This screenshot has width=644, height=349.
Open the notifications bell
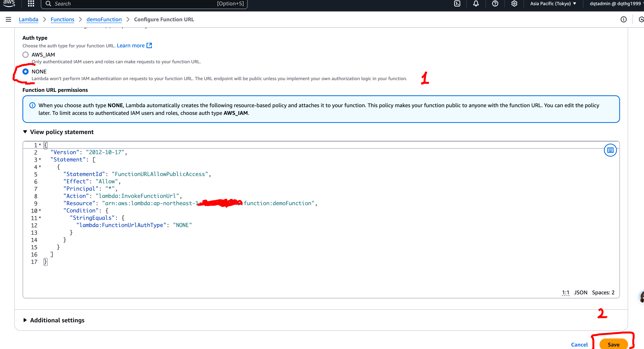pyautogui.click(x=476, y=3)
